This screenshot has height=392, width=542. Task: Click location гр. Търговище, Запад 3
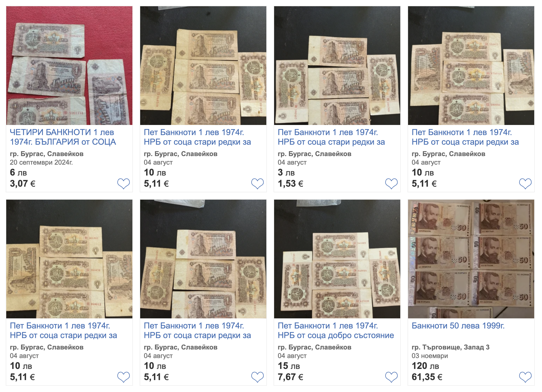(450, 347)
